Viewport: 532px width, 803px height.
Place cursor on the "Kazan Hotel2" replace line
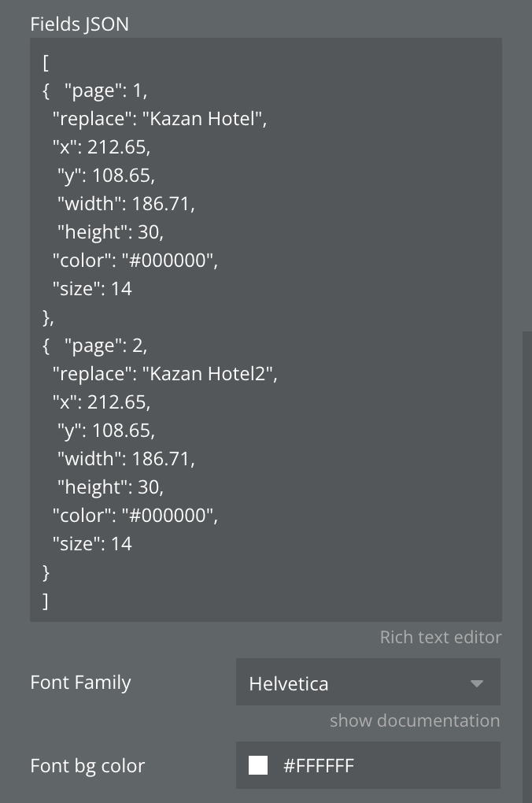(x=164, y=374)
